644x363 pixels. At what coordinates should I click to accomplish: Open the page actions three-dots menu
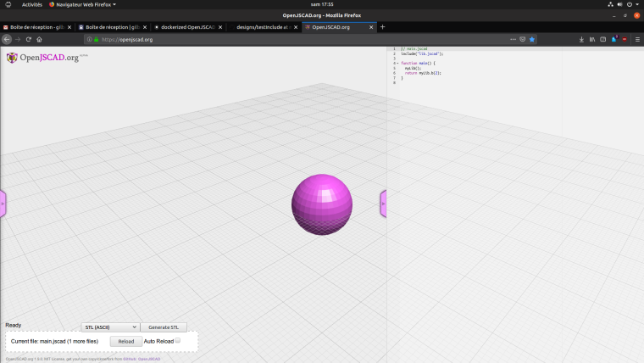513,40
